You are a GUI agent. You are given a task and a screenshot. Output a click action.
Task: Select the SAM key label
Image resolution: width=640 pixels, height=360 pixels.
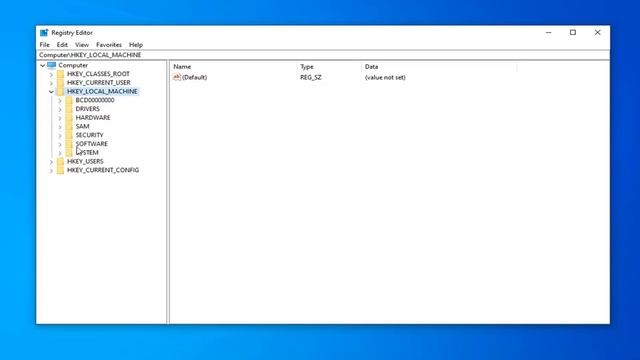click(82, 127)
